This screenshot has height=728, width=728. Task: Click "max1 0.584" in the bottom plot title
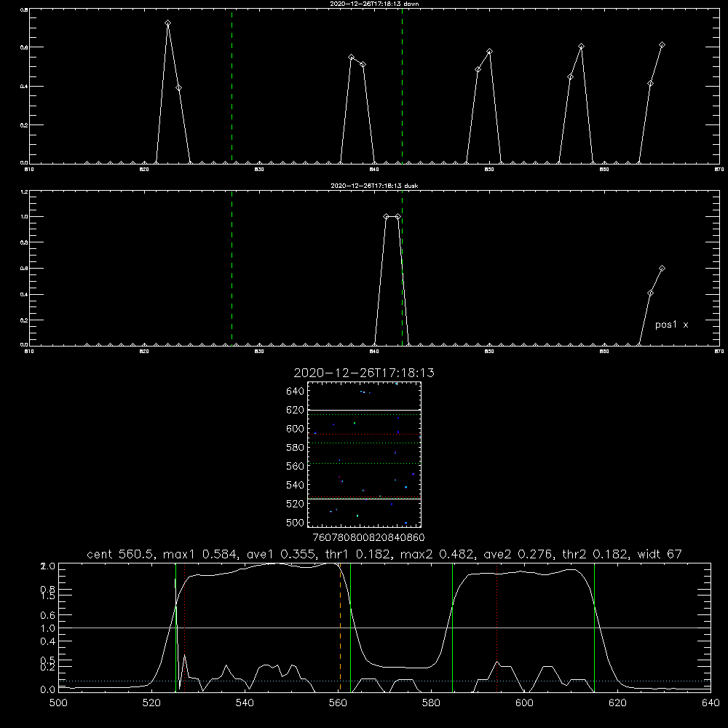(201, 554)
